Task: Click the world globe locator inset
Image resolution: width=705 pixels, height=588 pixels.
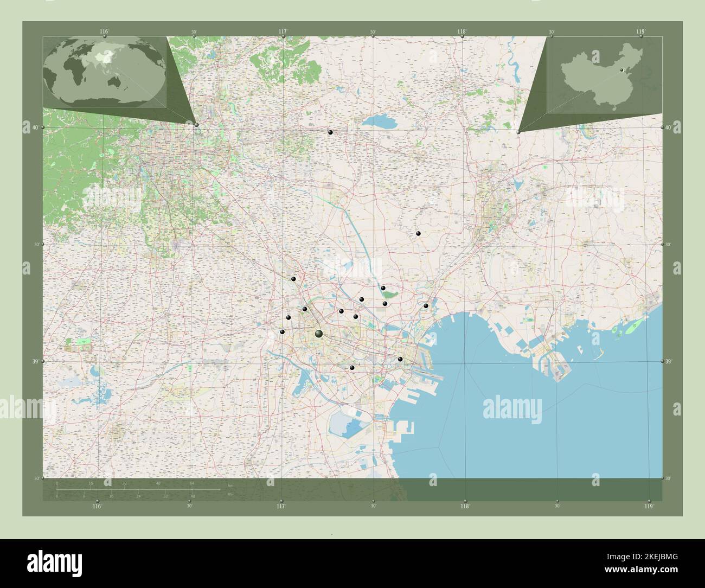Action: (x=105, y=71)
